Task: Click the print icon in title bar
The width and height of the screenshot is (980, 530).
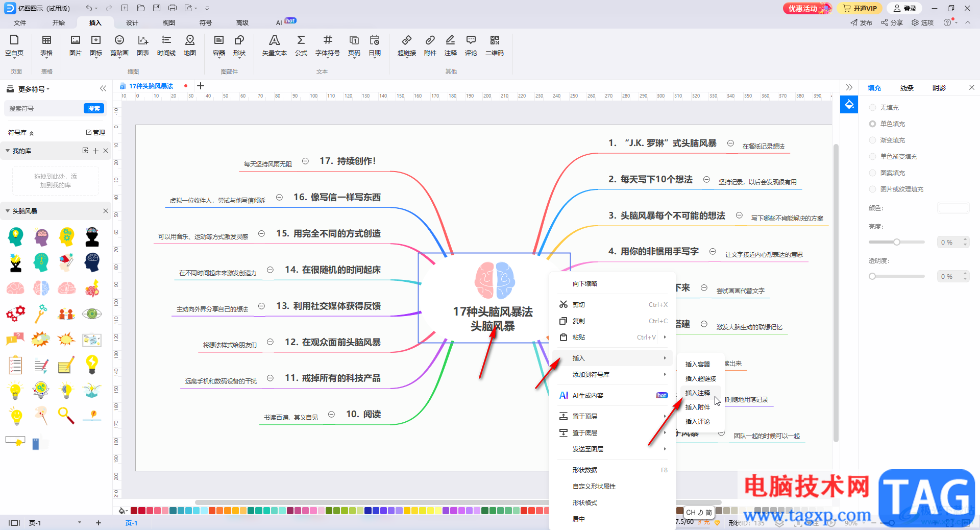Action: (173, 8)
